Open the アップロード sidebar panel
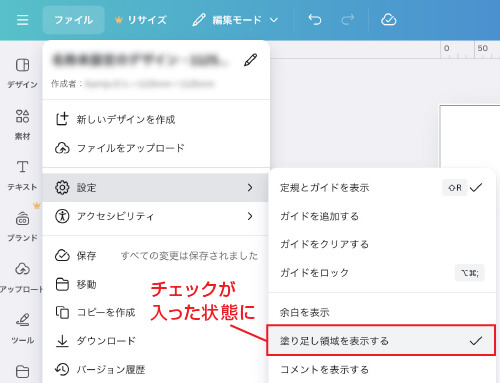500x383 pixels. point(22,278)
